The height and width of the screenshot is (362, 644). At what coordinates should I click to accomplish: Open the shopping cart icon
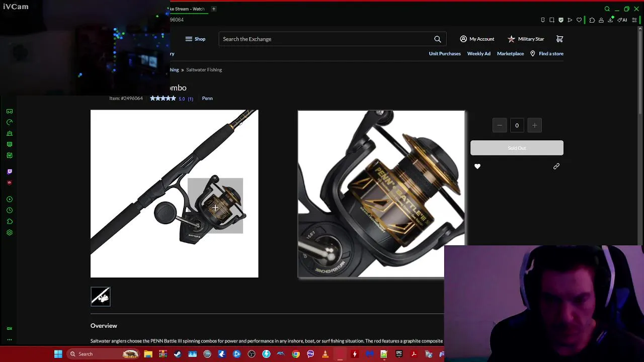pyautogui.click(x=559, y=39)
